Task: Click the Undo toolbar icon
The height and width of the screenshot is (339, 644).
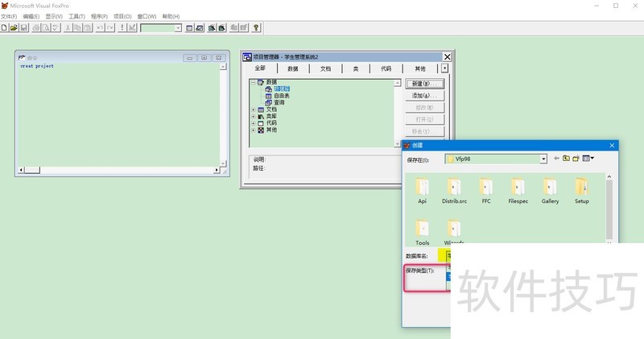Action: pos(100,27)
